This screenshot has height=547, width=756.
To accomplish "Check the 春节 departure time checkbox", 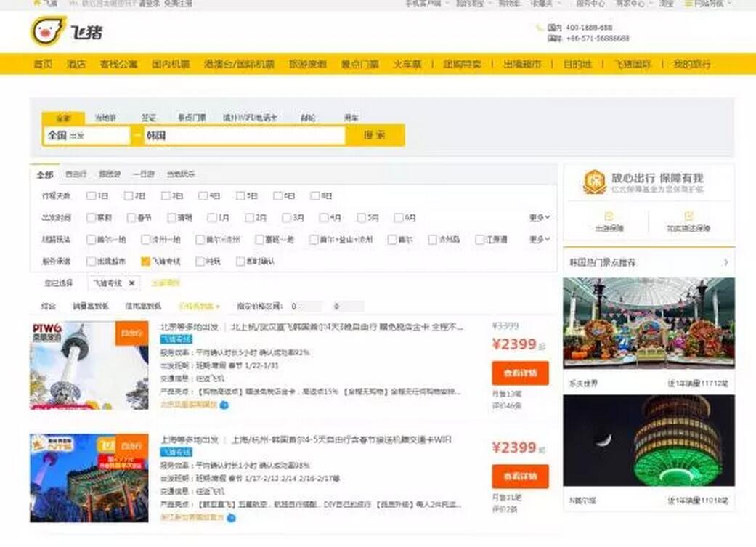I will click(x=129, y=217).
